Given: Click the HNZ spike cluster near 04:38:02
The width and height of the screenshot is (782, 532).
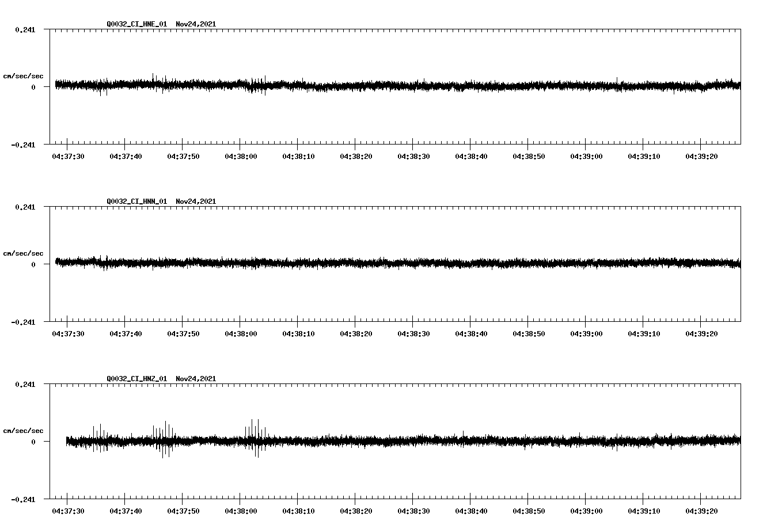Looking at the screenshot, I should click(255, 438).
